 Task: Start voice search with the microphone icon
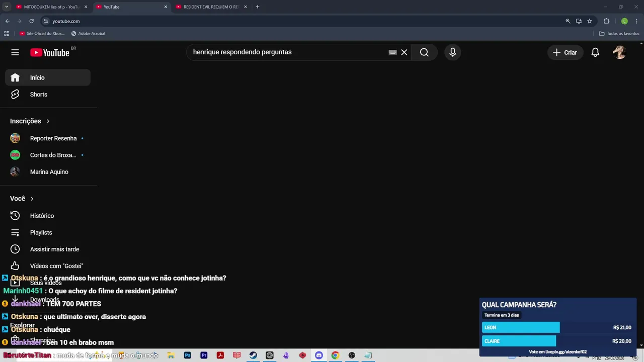pyautogui.click(x=453, y=52)
